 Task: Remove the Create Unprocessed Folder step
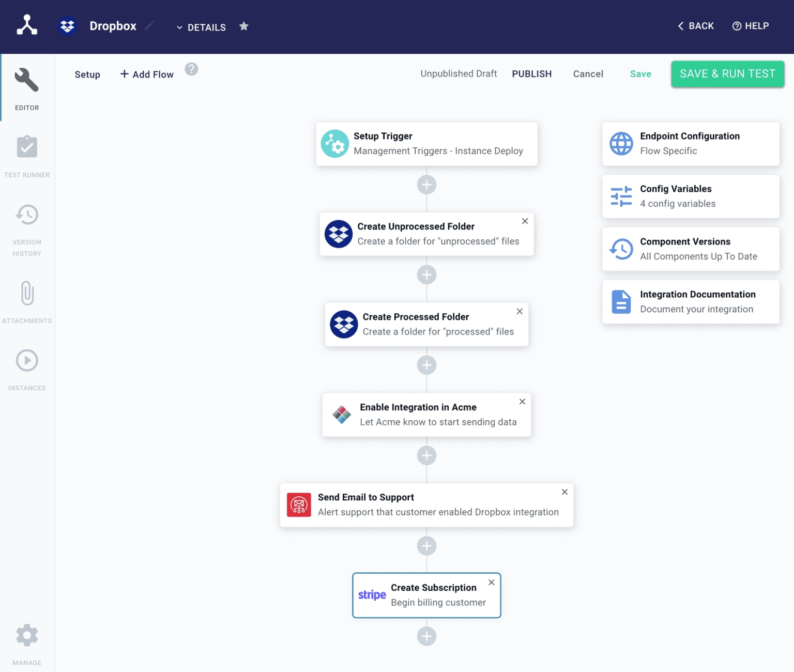click(x=525, y=221)
